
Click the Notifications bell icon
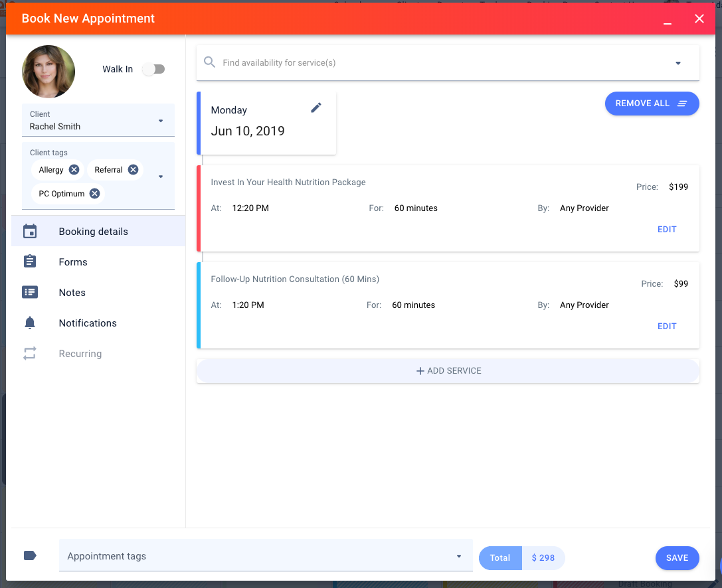(x=30, y=323)
